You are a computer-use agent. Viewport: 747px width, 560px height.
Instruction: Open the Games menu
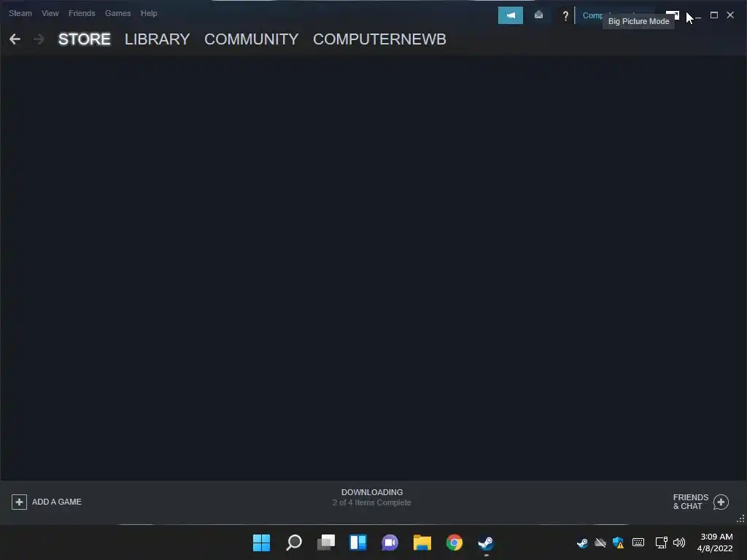[117, 13]
